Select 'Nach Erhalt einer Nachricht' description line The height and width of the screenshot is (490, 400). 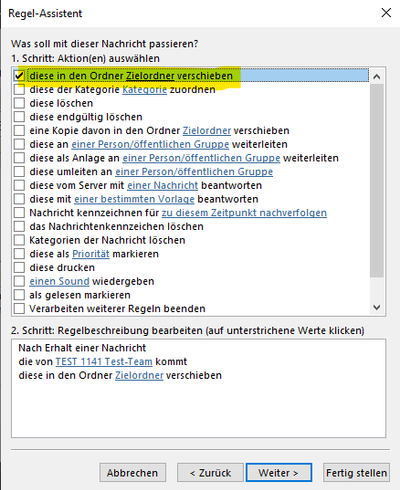pos(82,348)
